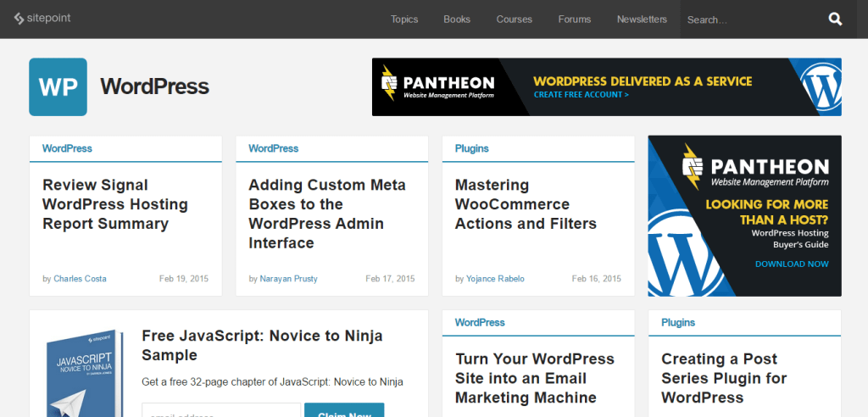Focus the Search input field
This screenshot has width=868, height=417.
point(753,19)
